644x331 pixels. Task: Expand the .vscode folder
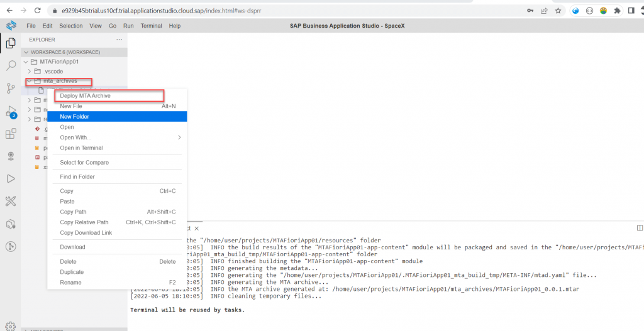[x=30, y=72]
